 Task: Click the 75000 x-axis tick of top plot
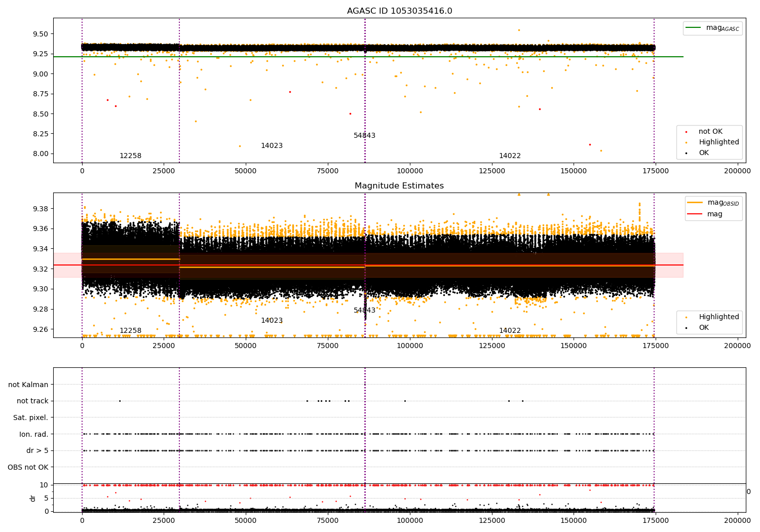[x=328, y=171]
